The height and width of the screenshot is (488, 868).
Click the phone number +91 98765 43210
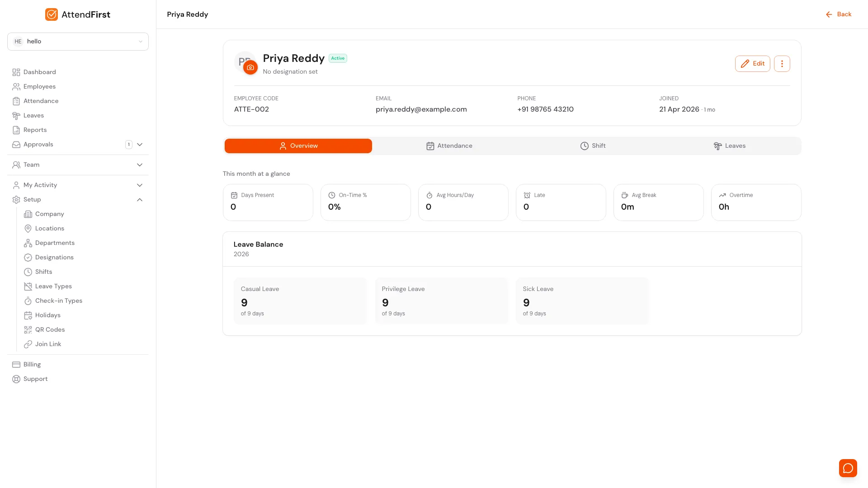[x=546, y=109]
